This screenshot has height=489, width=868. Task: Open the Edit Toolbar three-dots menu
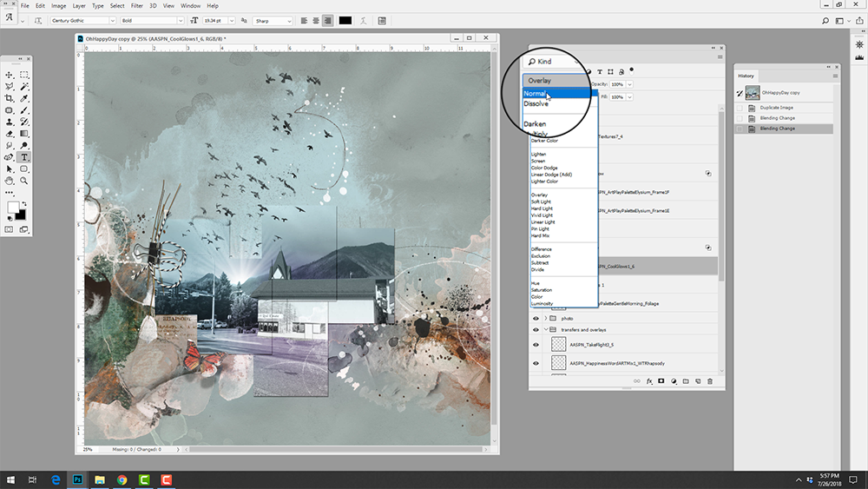click(10, 193)
